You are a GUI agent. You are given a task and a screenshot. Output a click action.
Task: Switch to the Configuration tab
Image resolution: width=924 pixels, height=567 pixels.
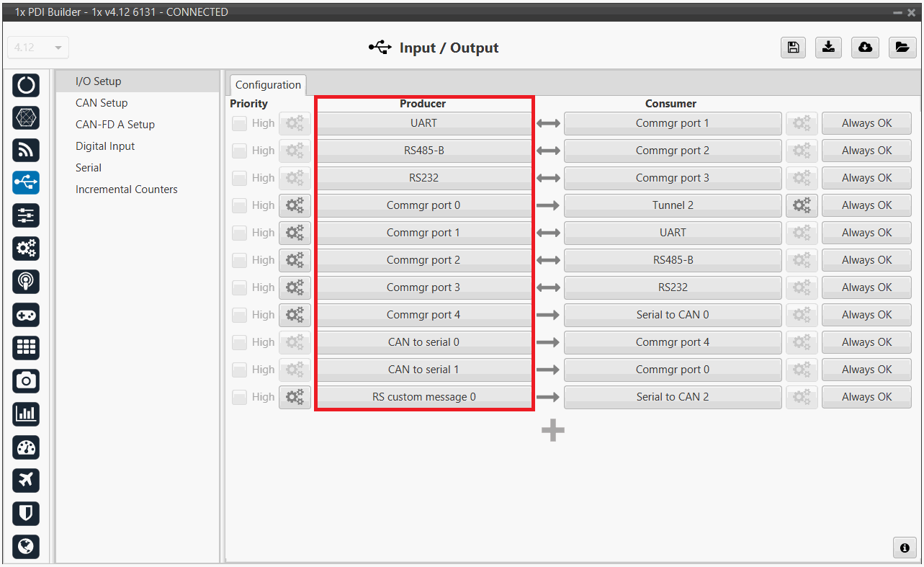pos(268,85)
